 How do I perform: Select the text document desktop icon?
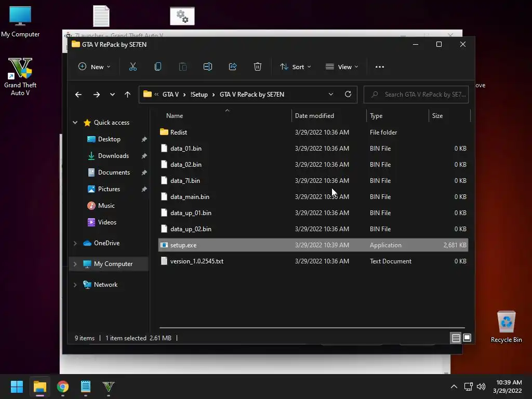[x=101, y=16]
